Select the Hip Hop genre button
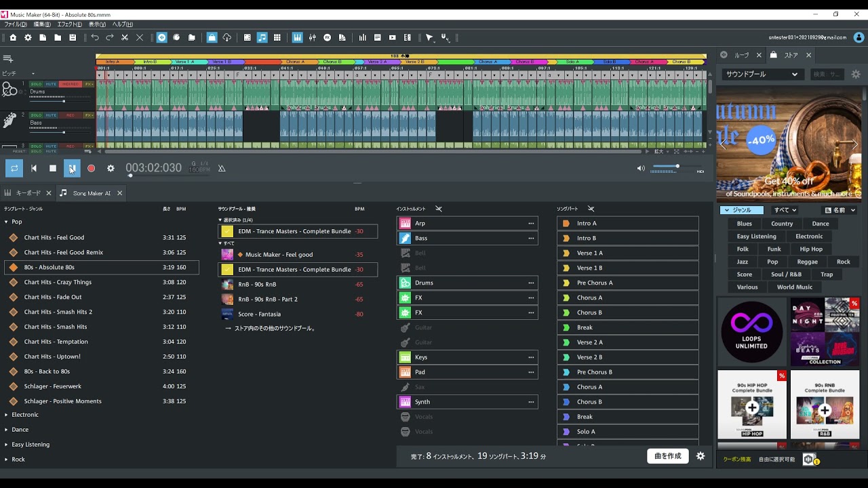The height and width of the screenshot is (488, 868). [811, 249]
